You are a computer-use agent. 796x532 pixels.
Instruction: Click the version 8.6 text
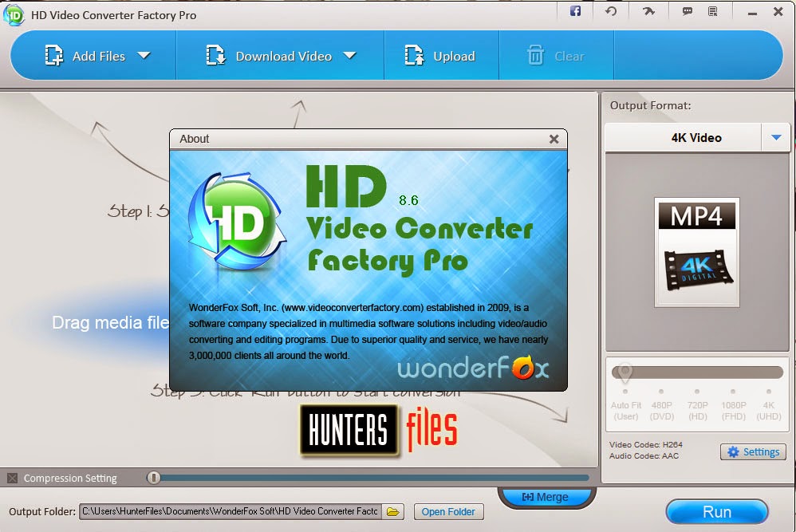[x=408, y=200]
